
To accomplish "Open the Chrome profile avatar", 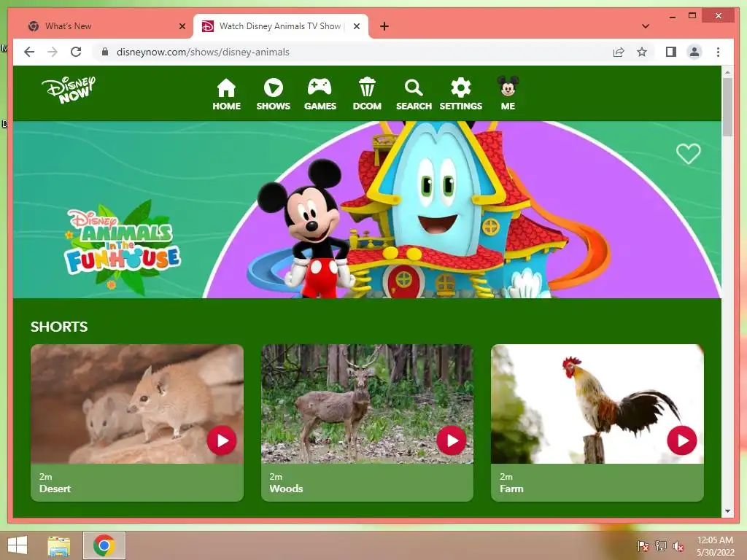I will (x=694, y=52).
